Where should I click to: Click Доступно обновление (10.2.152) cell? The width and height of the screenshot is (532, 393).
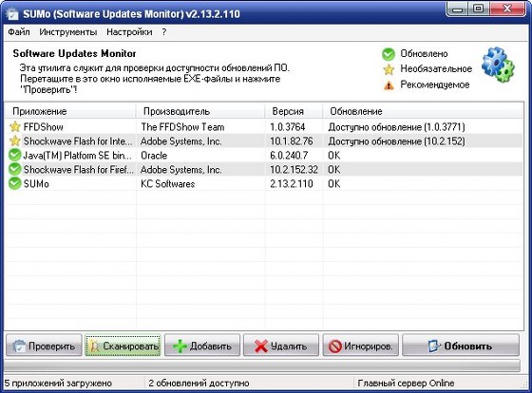tap(396, 141)
